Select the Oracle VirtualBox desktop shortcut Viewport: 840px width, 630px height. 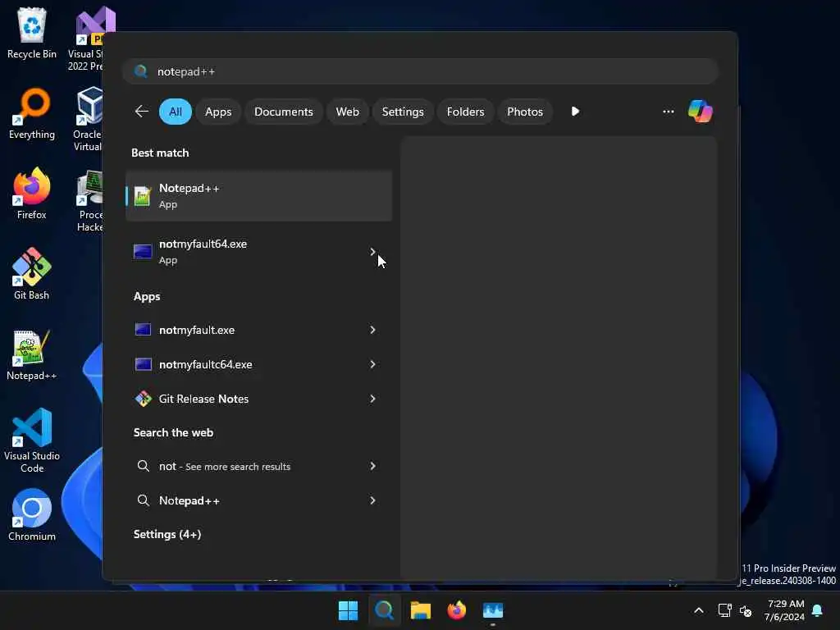click(x=89, y=119)
